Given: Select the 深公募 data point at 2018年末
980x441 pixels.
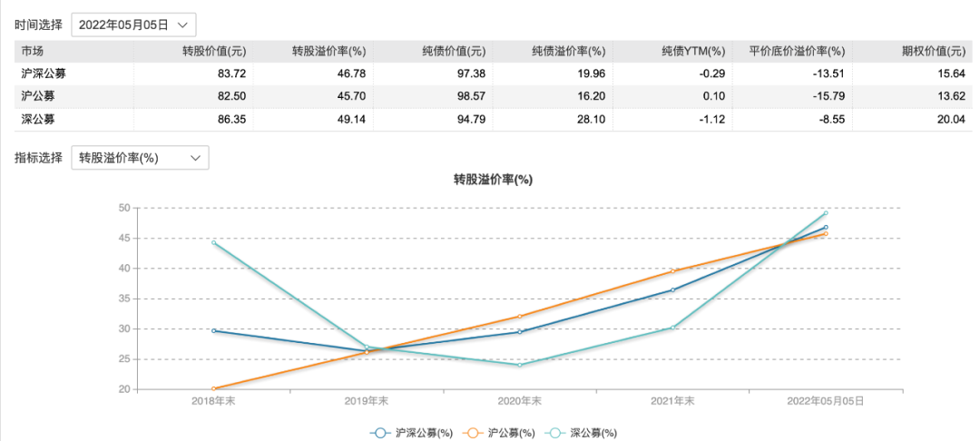Looking at the screenshot, I should [x=214, y=242].
